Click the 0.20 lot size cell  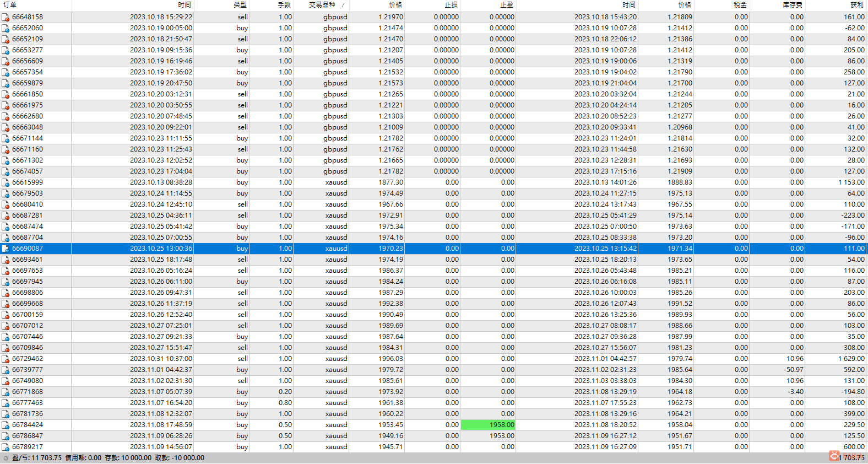[285, 392]
